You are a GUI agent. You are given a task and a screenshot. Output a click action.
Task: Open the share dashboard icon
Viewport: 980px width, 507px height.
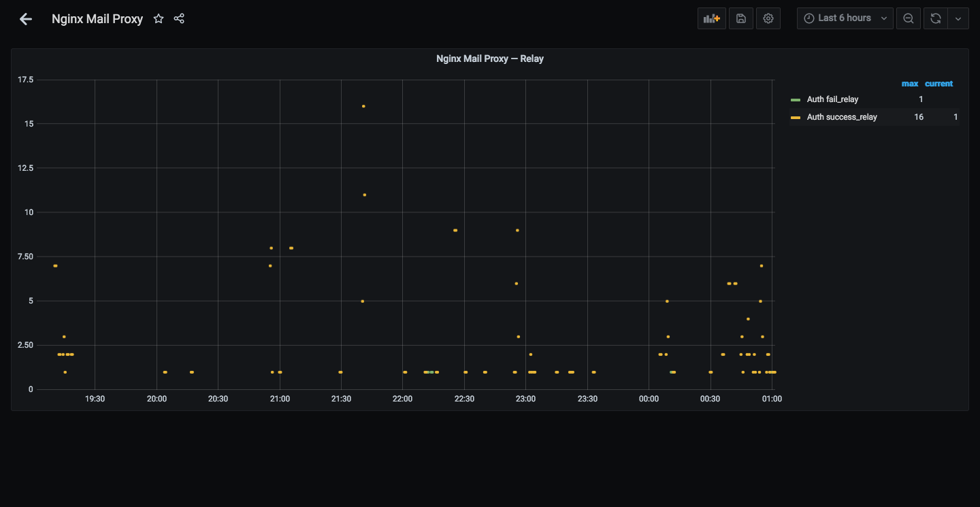pos(179,19)
